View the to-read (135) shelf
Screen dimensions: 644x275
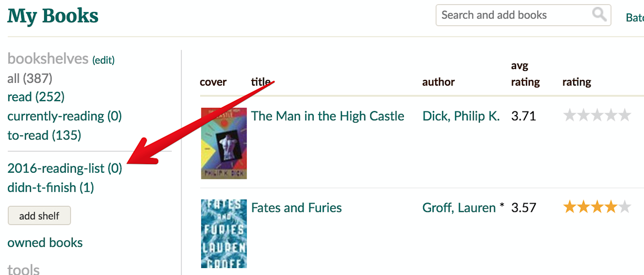point(44,135)
